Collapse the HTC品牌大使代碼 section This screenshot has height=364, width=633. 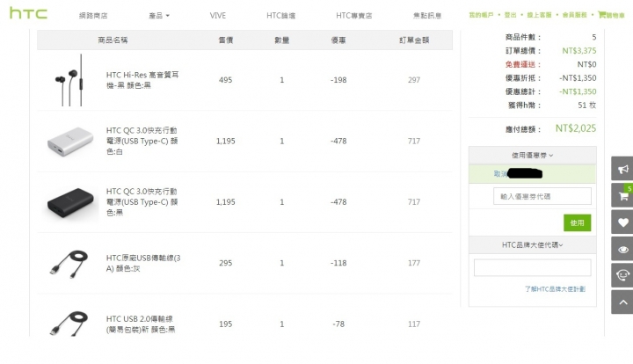point(532,245)
